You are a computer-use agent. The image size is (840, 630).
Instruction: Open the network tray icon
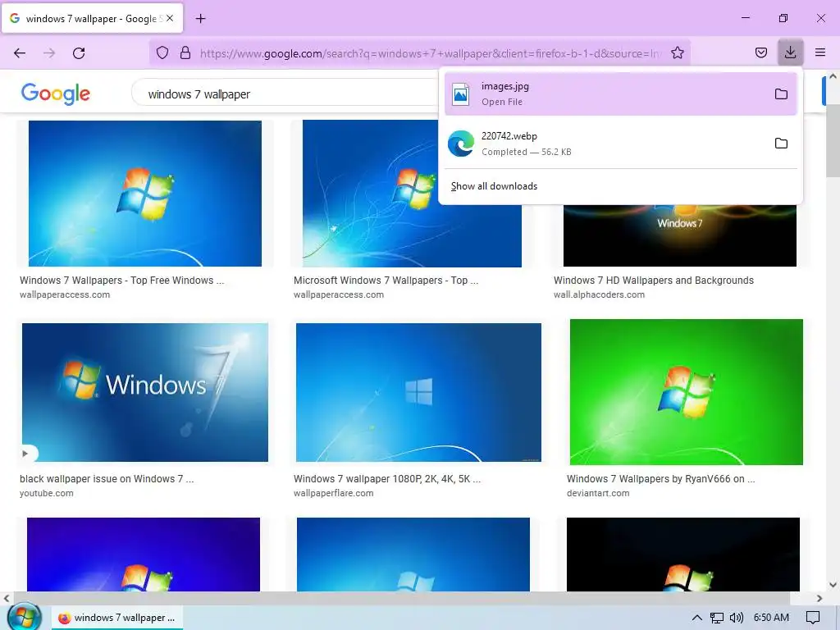pos(717,618)
